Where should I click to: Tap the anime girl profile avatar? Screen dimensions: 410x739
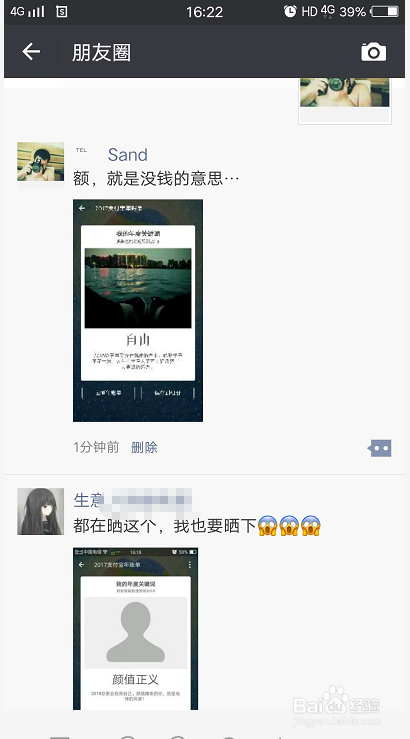(x=41, y=511)
